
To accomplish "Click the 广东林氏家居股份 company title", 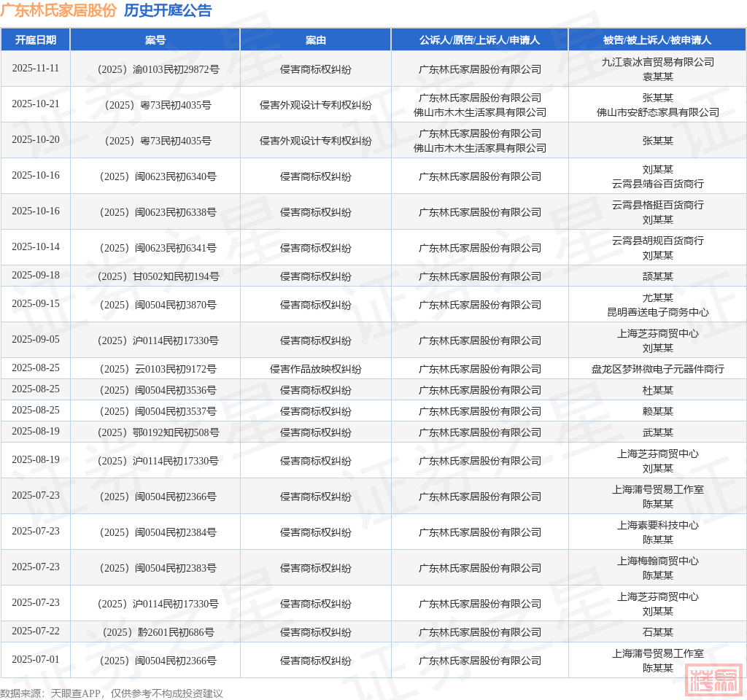I will click(x=58, y=11).
